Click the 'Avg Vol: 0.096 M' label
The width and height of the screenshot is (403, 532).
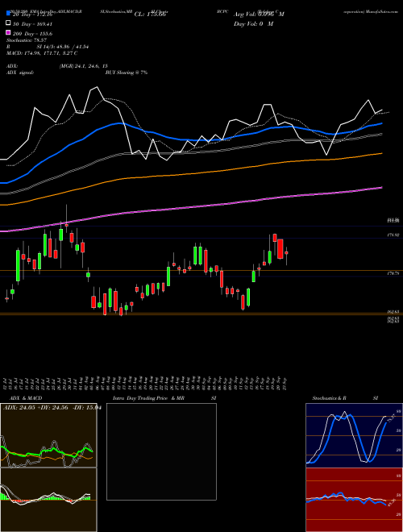point(259,15)
